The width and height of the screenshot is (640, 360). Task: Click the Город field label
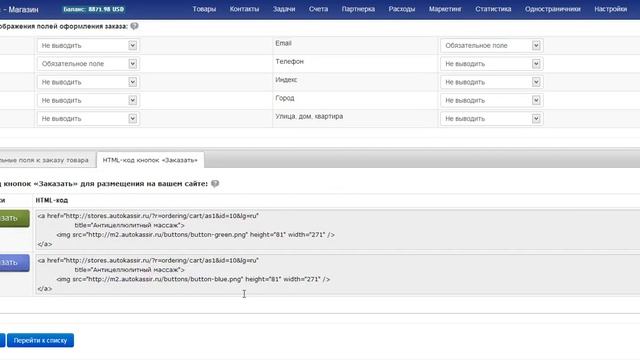click(x=284, y=98)
